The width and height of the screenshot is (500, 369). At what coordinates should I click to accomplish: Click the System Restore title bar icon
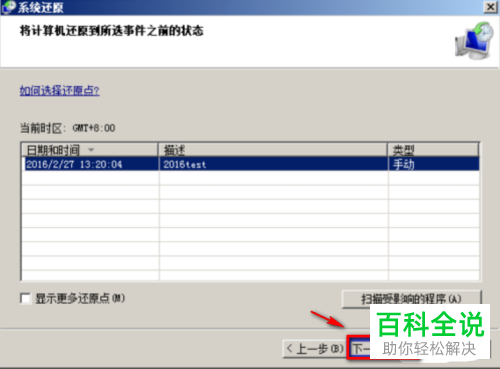8,7
